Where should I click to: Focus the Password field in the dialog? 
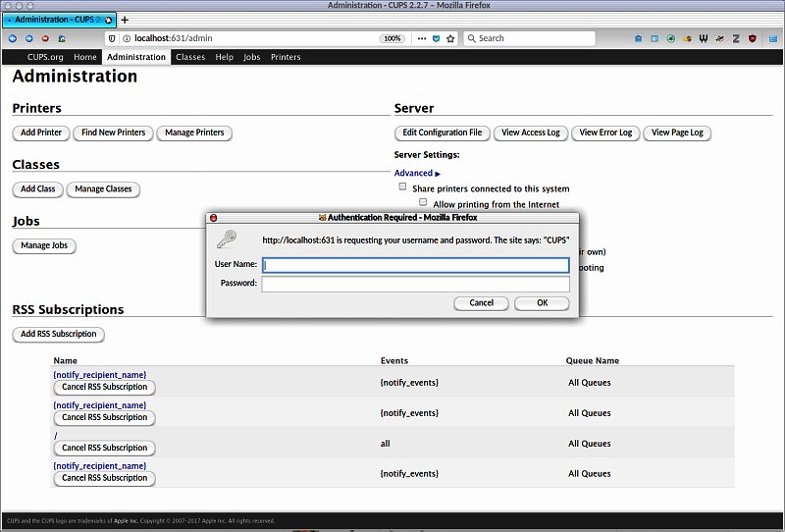click(415, 284)
